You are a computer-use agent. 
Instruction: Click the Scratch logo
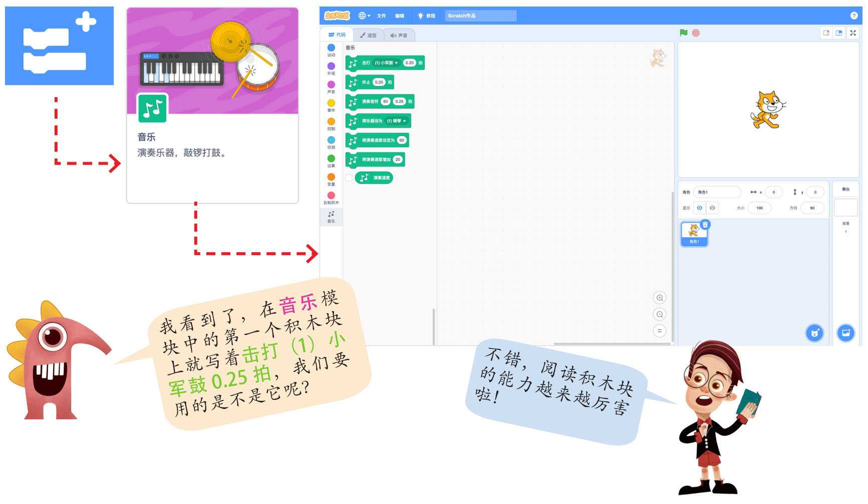coord(337,16)
